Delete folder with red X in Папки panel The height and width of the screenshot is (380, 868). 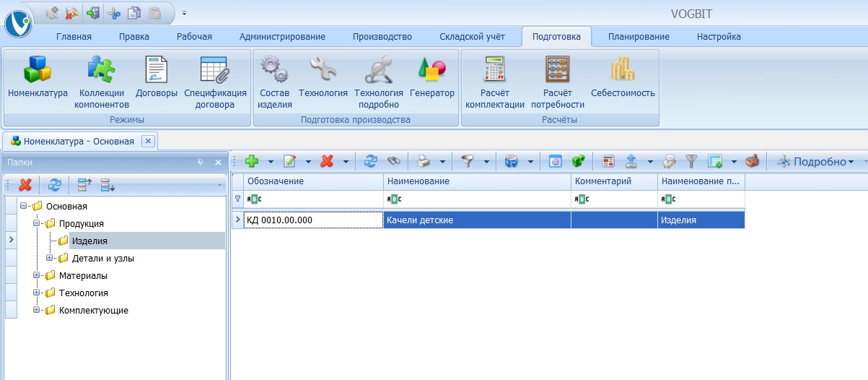coord(25,185)
